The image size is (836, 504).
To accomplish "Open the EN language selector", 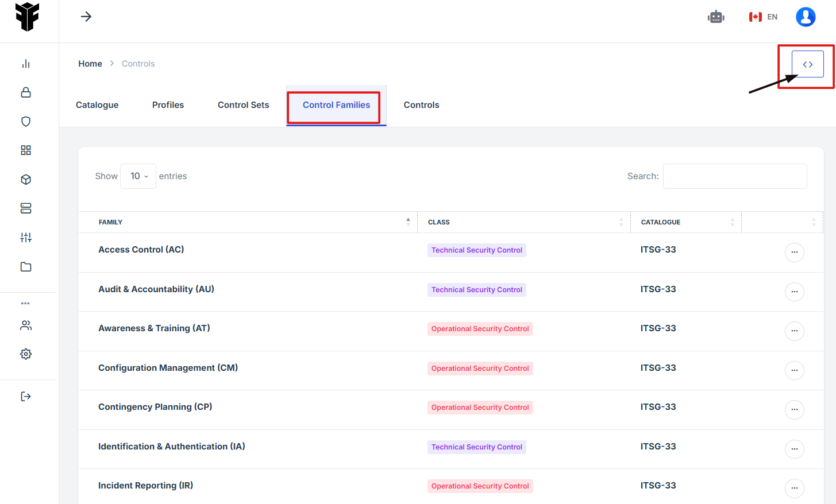I will [763, 17].
